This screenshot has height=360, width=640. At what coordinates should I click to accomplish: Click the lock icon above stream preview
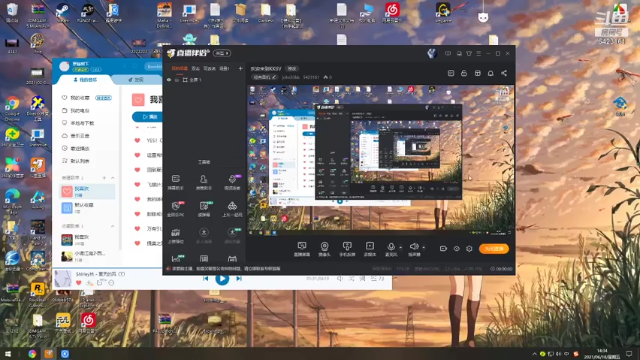(x=464, y=73)
